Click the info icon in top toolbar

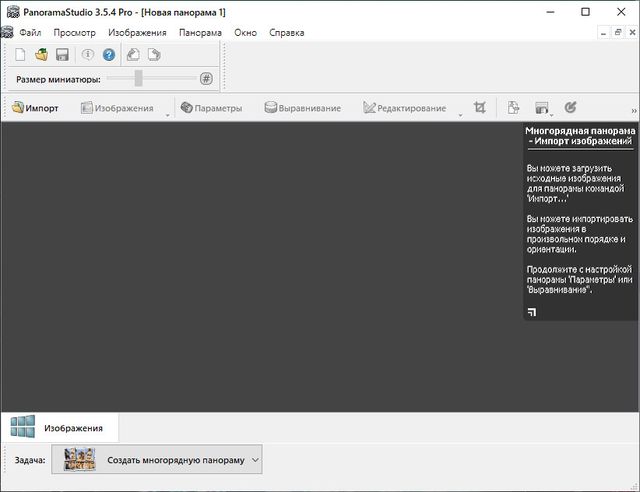click(88, 54)
